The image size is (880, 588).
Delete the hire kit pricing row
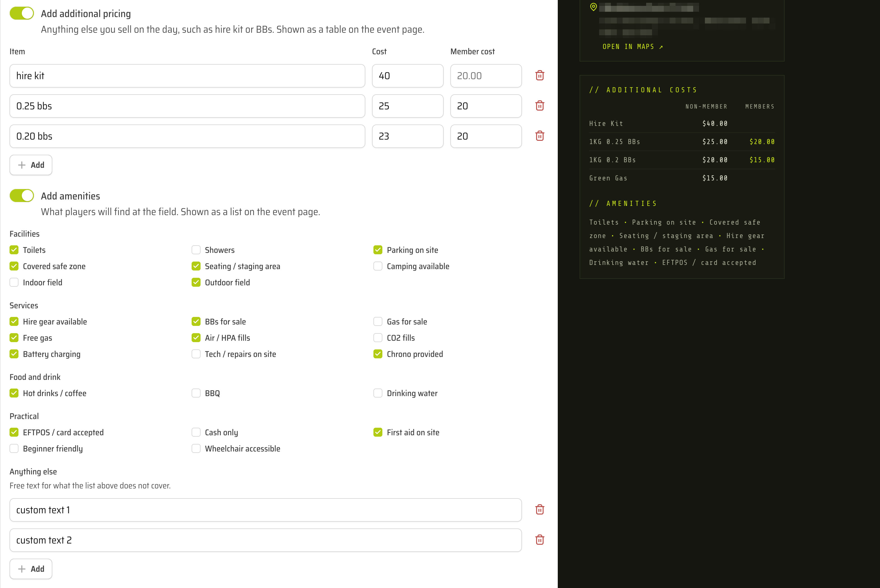(x=540, y=75)
